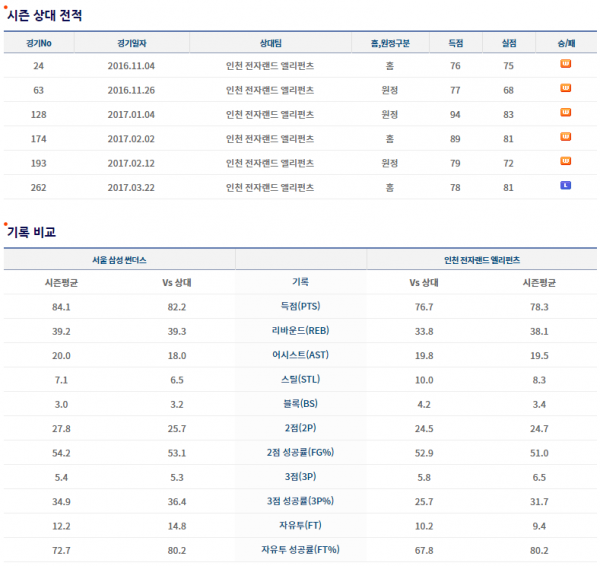Click the score 94 in game 128 row
Screen dimensions: 600x566
click(x=455, y=114)
